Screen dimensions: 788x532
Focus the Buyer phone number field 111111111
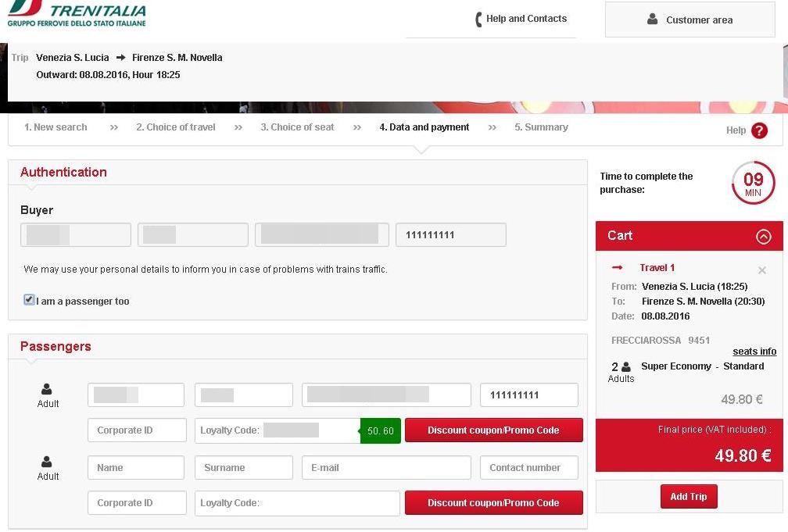click(451, 234)
